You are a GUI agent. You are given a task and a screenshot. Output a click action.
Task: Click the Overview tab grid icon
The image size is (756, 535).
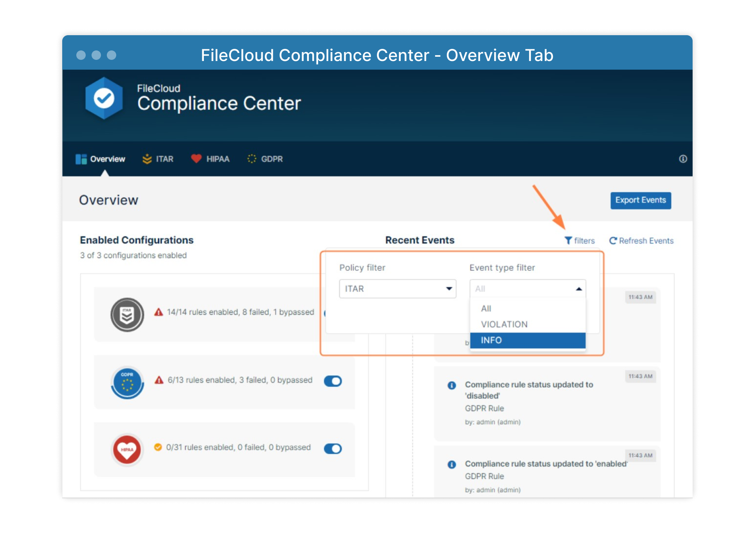(x=81, y=159)
